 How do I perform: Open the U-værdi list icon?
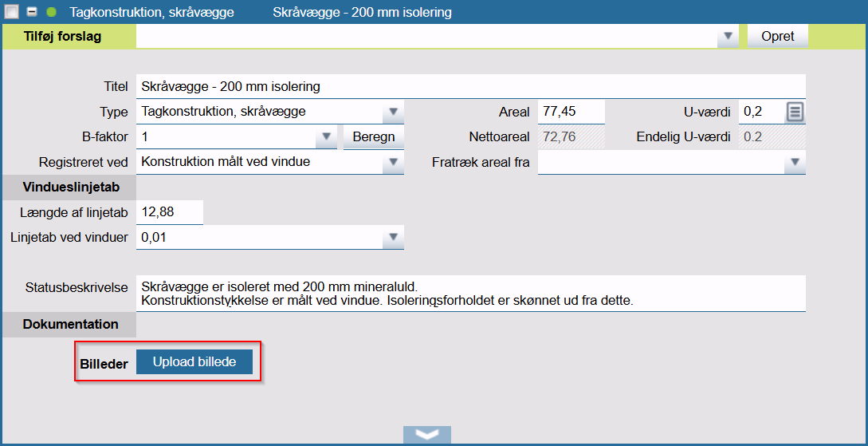(x=794, y=112)
